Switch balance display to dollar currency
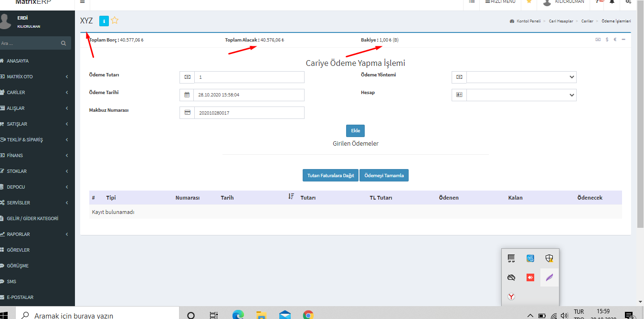The height and width of the screenshot is (319, 644). (x=607, y=40)
